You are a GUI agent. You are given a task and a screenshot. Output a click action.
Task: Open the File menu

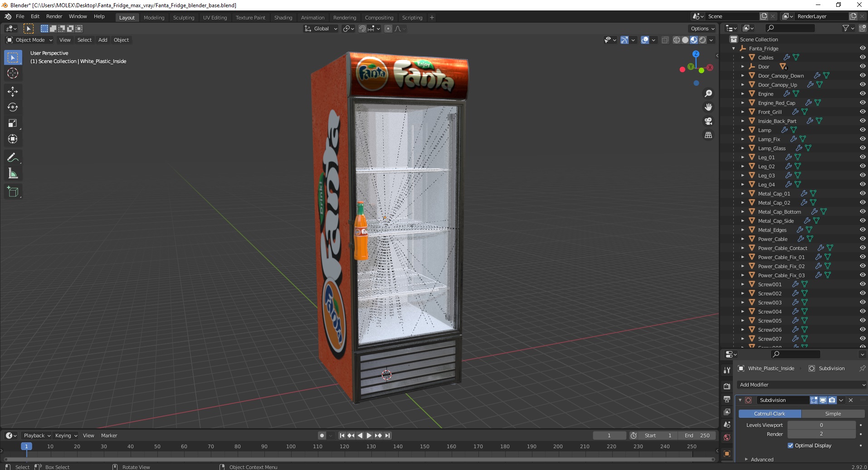point(20,16)
